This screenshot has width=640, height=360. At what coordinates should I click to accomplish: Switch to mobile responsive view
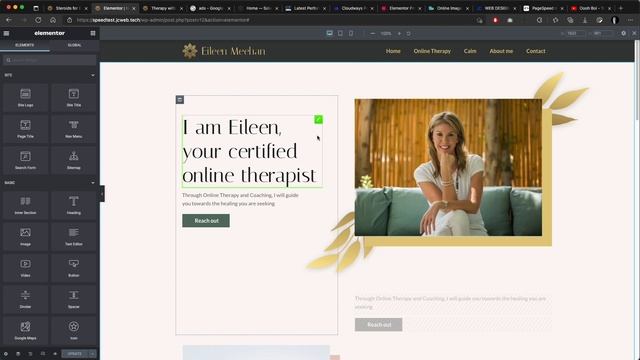click(x=351, y=33)
